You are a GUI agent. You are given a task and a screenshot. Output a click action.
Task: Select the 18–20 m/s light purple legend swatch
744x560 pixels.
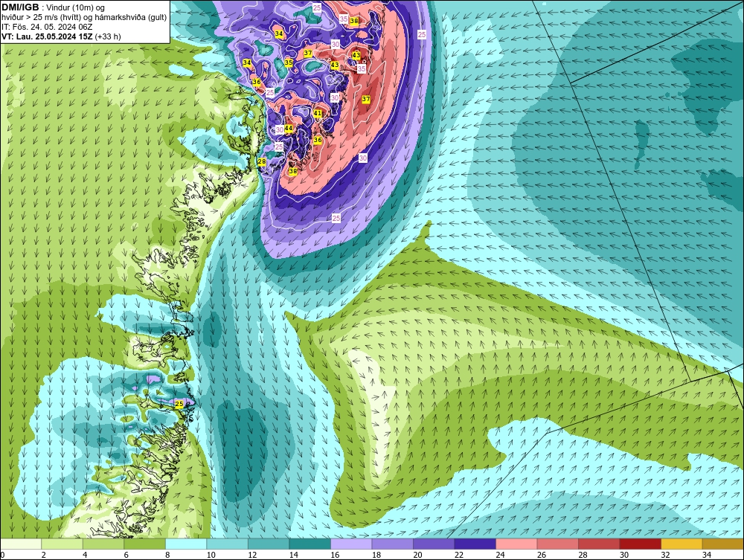[x=392, y=544]
